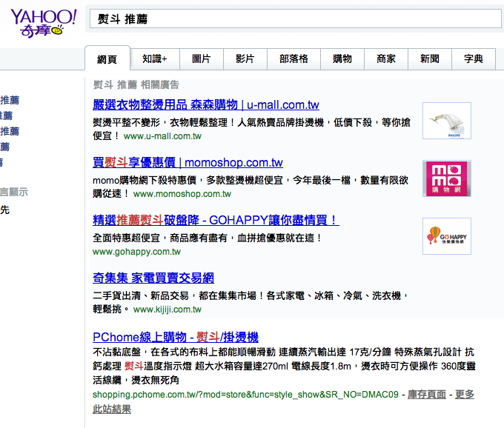The width and height of the screenshot is (504, 428).
Task: Visit the www.gohappy.com.tw green URL
Action: (x=136, y=252)
